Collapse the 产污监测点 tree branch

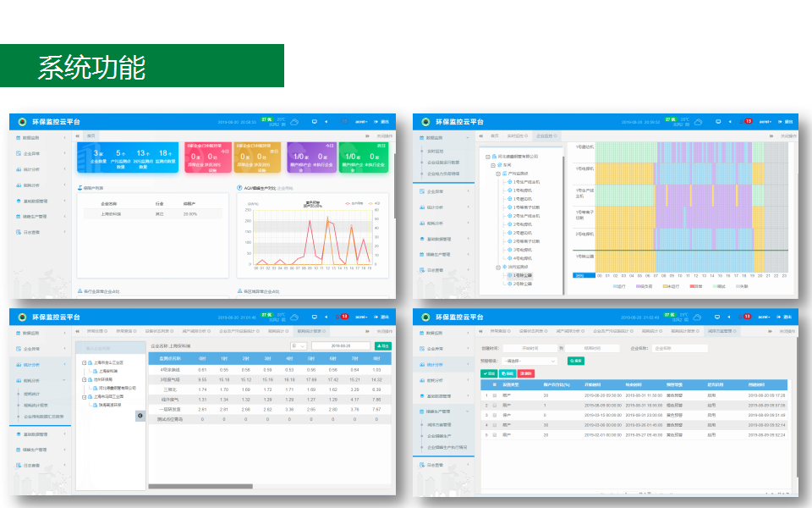click(498, 173)
